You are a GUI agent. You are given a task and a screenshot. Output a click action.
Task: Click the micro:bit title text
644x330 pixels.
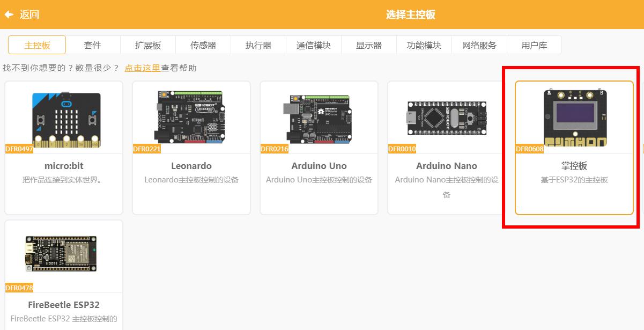[64, 166]
